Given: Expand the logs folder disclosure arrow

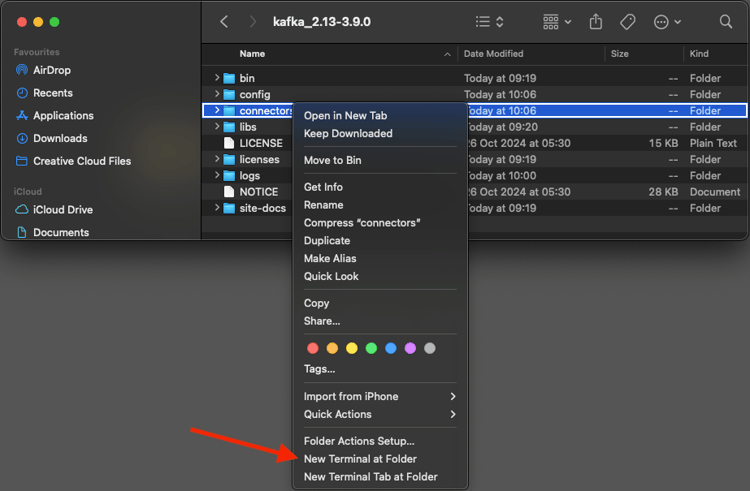Looking at the screenshot, I should click(217, 175).
